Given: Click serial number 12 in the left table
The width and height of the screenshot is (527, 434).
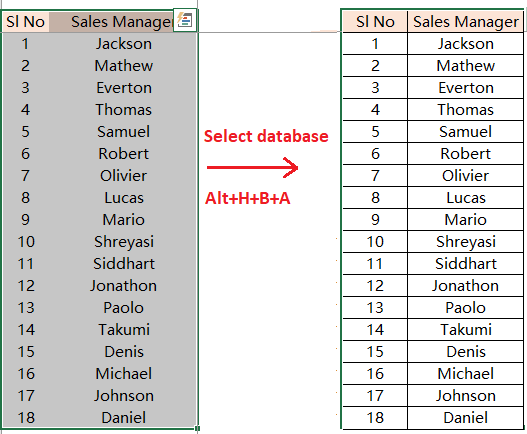Looking at the screenshot, I should [x=26, y=286].
